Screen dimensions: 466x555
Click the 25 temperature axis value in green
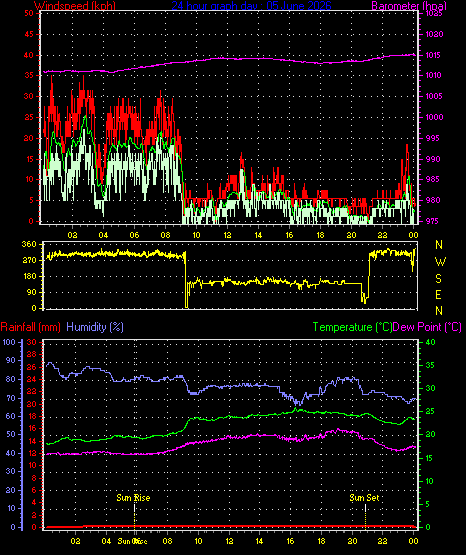coord(430,412)
